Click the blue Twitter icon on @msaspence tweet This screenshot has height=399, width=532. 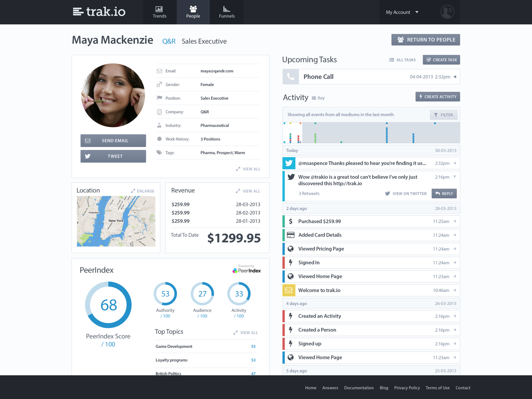(289, 163)
